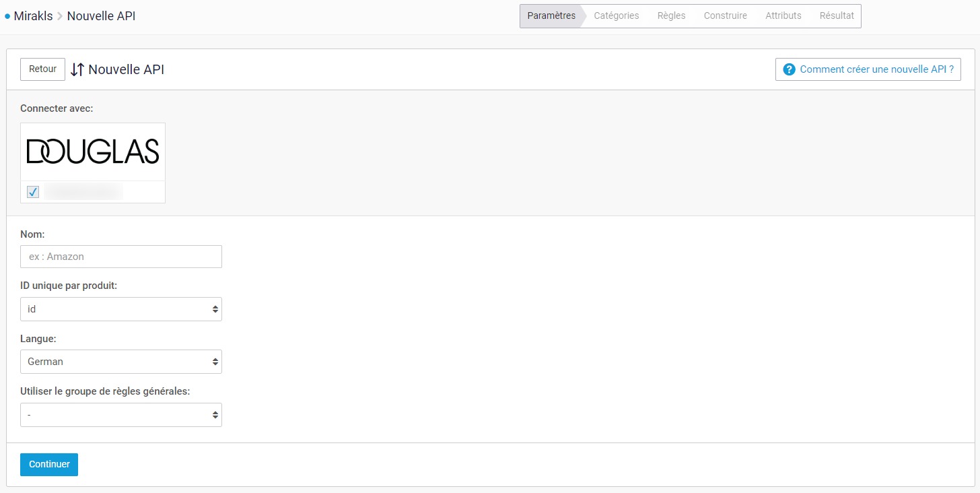Open the Langue dropdown showing German
The width and height of the screenshot is (980, 493).
121,362
